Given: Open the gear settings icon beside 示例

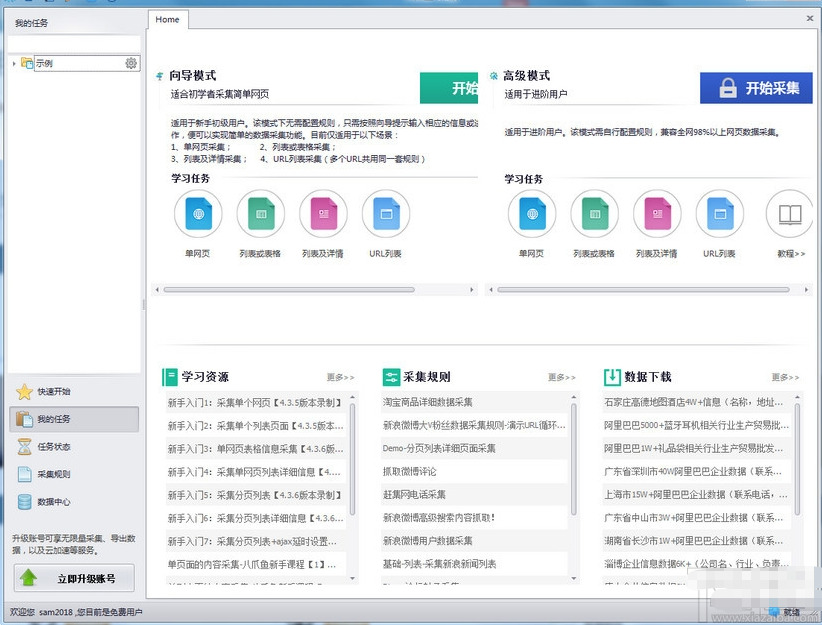Looking at the screenshot, I should point(131,64).
